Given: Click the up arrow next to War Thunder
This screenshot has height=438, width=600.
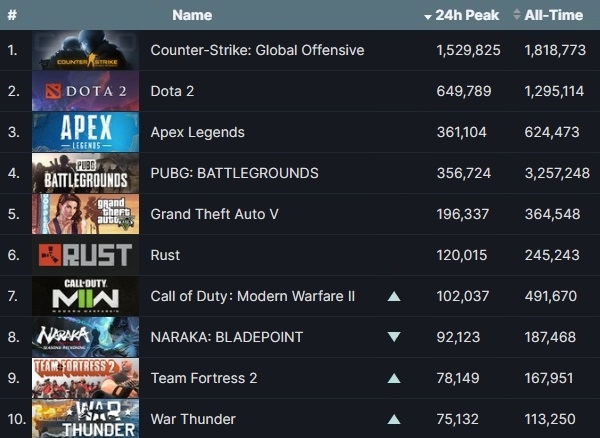Looking at the screenshot, I should pos(394,420).
